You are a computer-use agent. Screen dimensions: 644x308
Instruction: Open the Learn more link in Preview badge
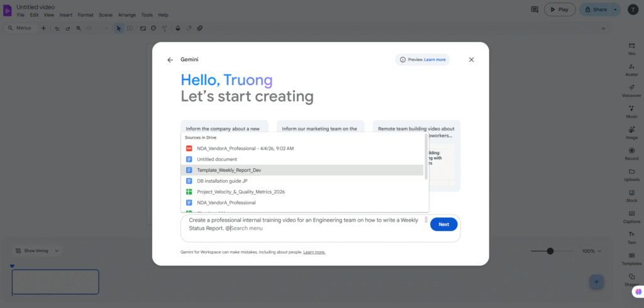point(435,60)
